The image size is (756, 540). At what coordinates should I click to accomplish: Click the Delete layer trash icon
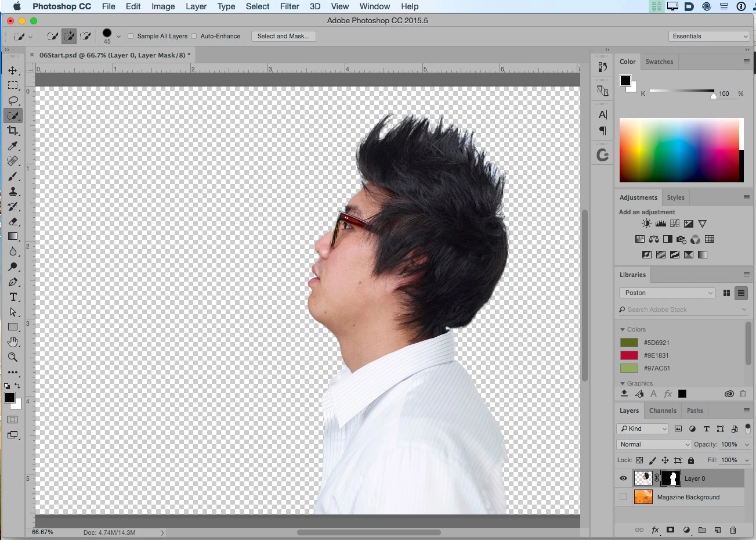[x=733, y=530]
